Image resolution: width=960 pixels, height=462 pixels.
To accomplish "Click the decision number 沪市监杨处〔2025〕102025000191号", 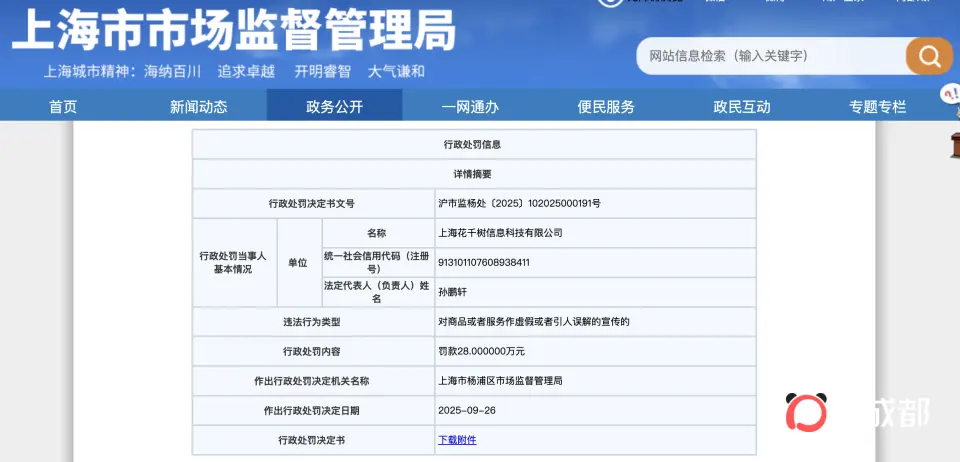I will 519,204.
